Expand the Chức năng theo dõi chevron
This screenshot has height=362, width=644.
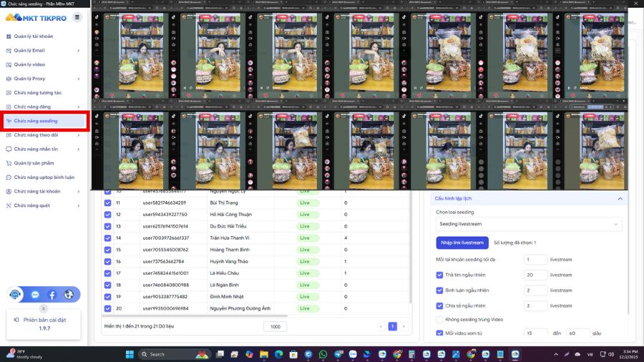(x=79, y=135)
